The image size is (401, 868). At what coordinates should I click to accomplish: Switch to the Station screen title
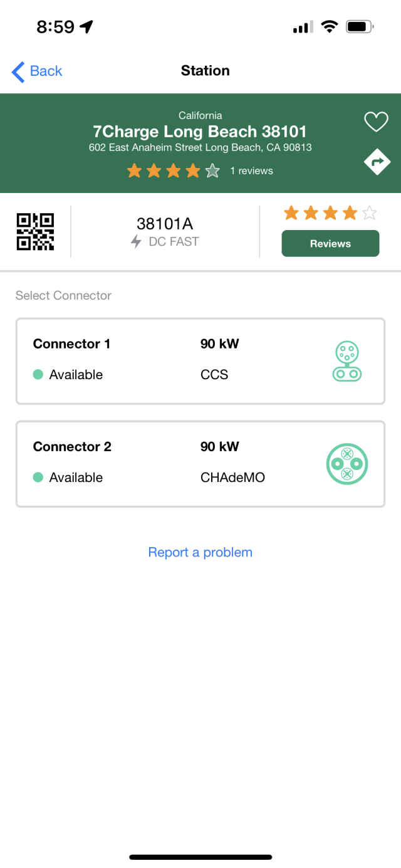[205, 71]
